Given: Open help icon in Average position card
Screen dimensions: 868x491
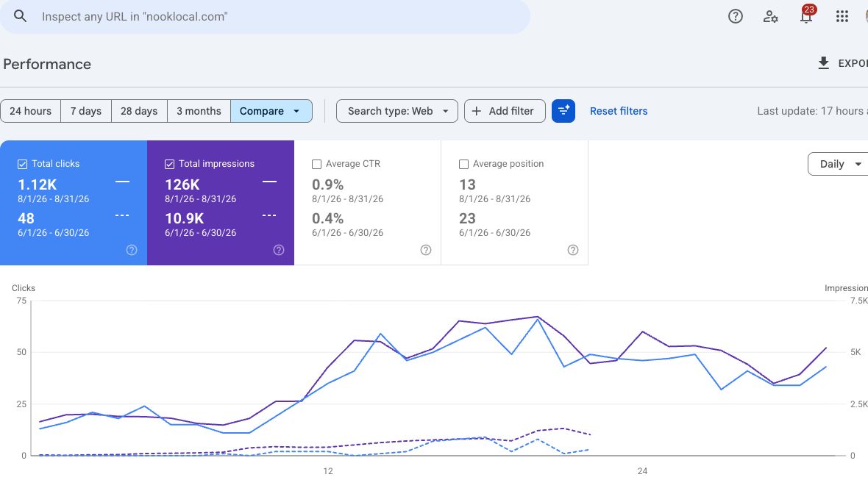Looking at the screenshot, I should point(573,250).
